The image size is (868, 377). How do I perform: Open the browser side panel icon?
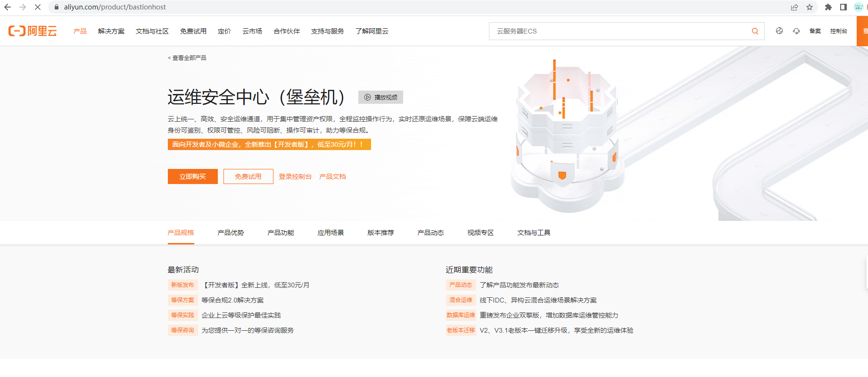(x=843, y=7)
